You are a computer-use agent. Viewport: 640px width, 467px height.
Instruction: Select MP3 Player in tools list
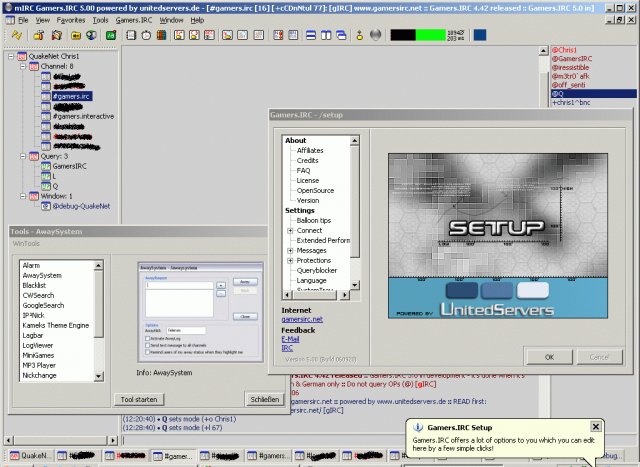[39, 365]
